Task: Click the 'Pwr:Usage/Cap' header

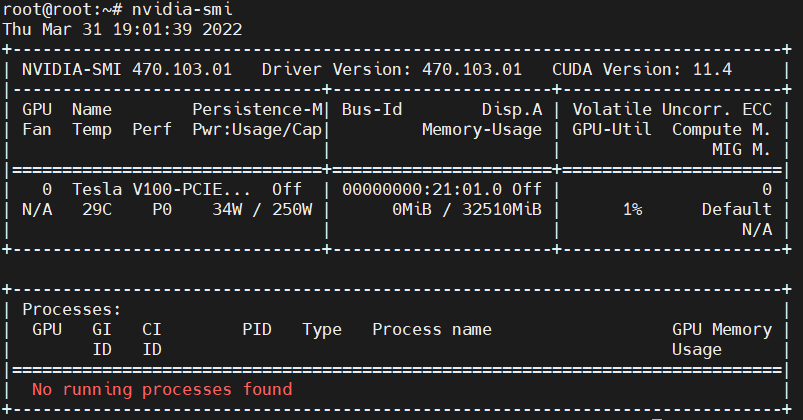Action: click(x=258, y=130)
